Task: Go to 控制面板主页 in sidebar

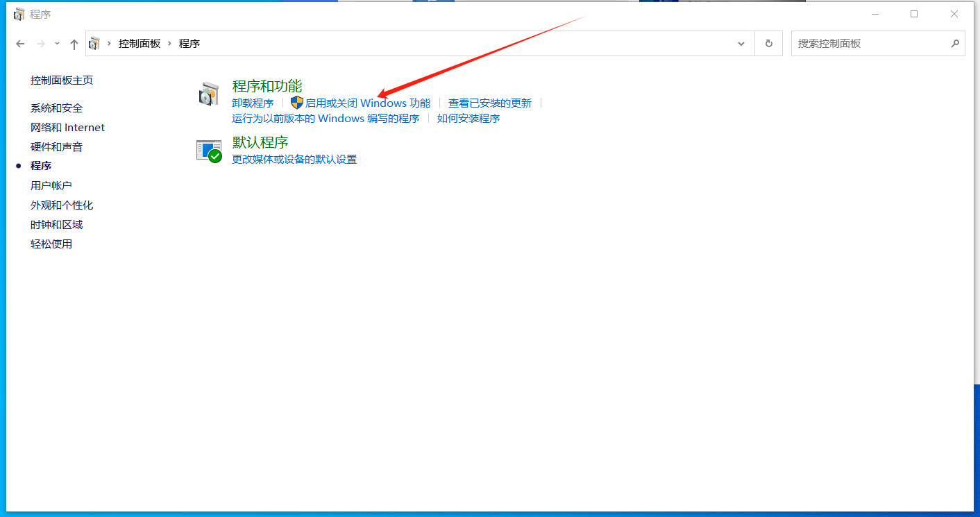Action: point(62,80)
